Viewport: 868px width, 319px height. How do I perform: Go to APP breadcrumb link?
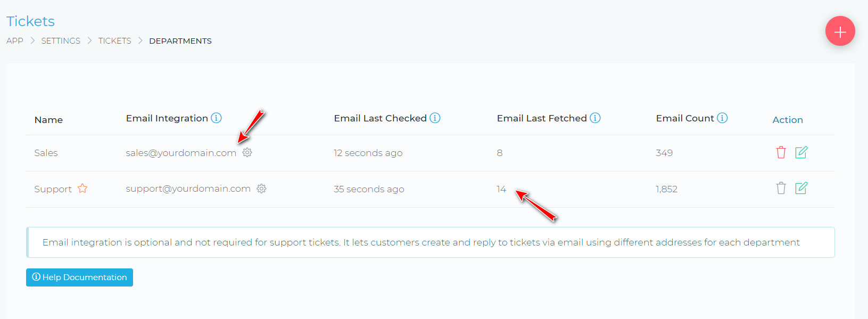pos(15,41)
